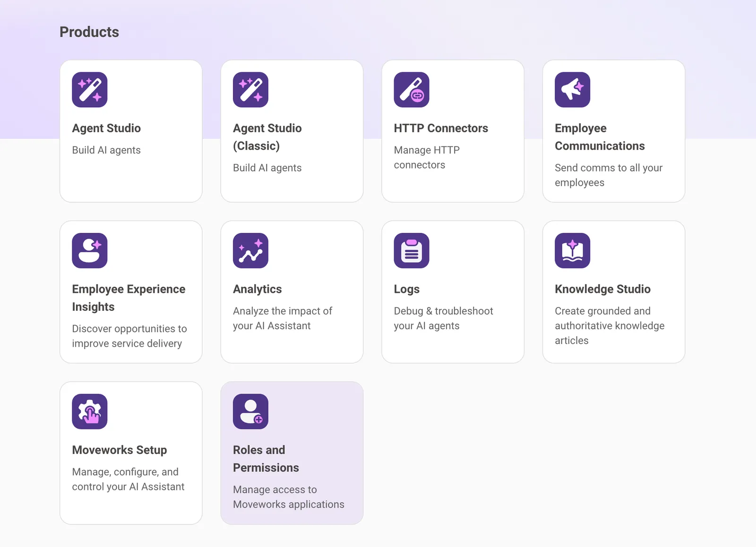Click "Create grounded and authoritative knowledge articles" text
The height and width of the screenshot is (547, 756).
[x=610, y=325]
